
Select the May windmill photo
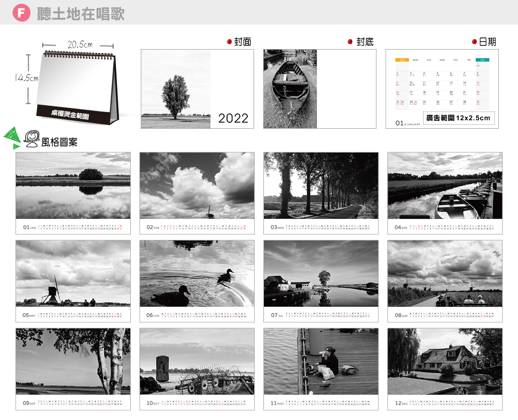coord(73,274)
